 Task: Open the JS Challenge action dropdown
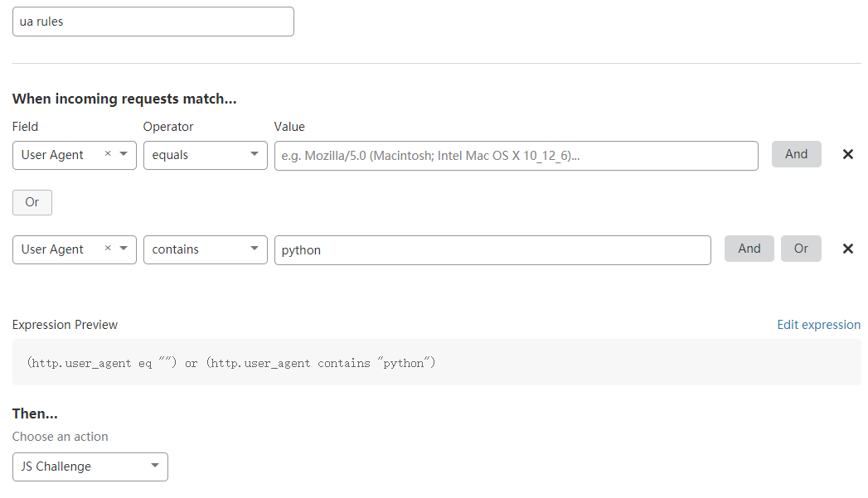90,467
